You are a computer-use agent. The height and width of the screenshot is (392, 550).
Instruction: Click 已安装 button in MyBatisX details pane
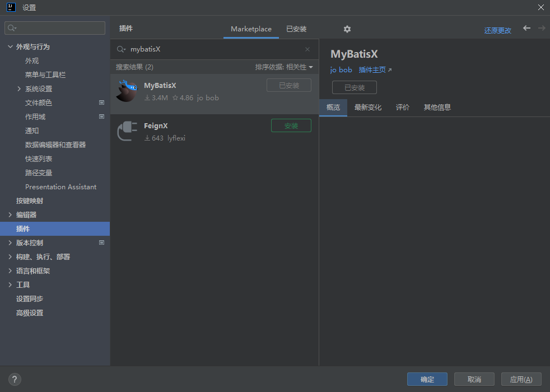pos(355,87)
